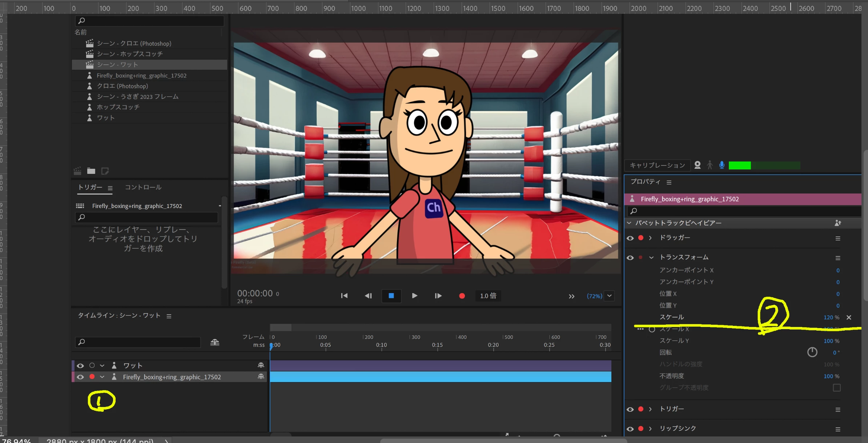Open the preview zoom percentage dropdown

click(x=610, y=296)
